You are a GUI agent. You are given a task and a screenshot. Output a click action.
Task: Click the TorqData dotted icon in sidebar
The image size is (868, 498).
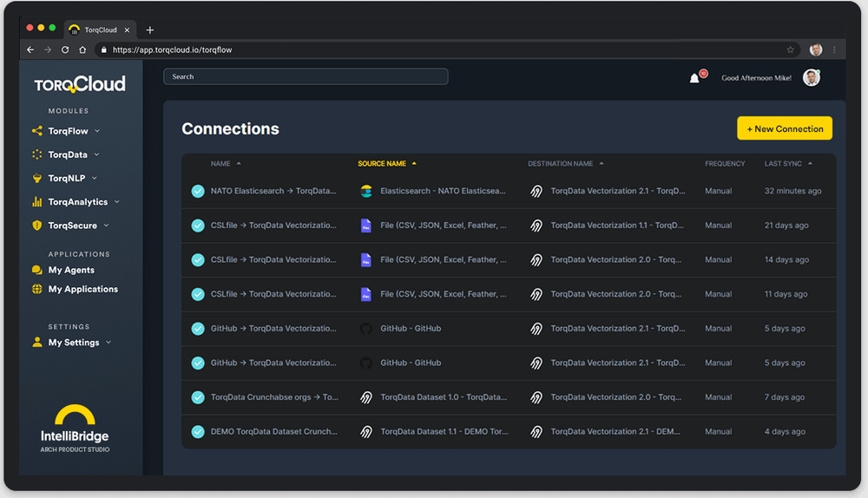37,154
